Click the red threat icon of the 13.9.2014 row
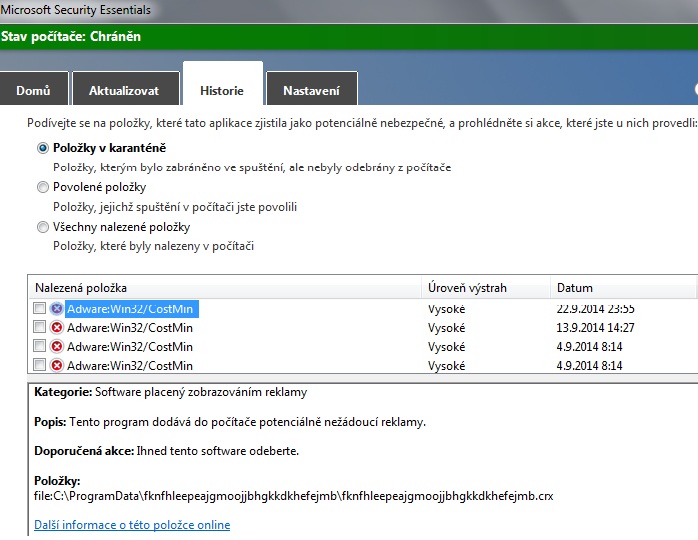Screen dimensions: 698x540 coord(57,328)
